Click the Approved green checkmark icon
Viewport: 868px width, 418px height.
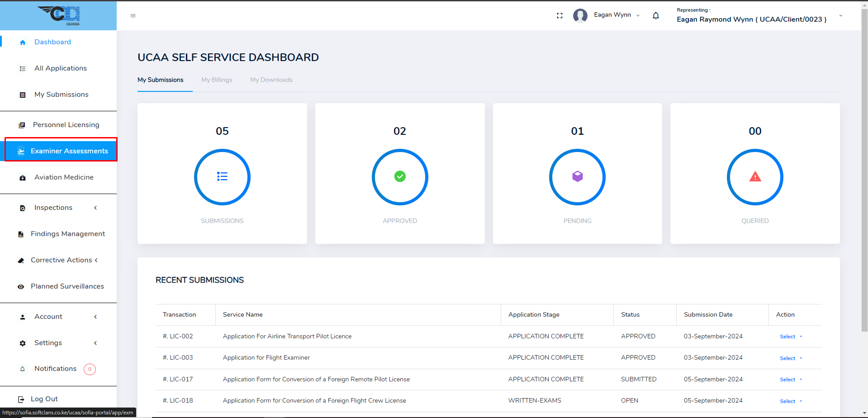(x=400, y=177)
